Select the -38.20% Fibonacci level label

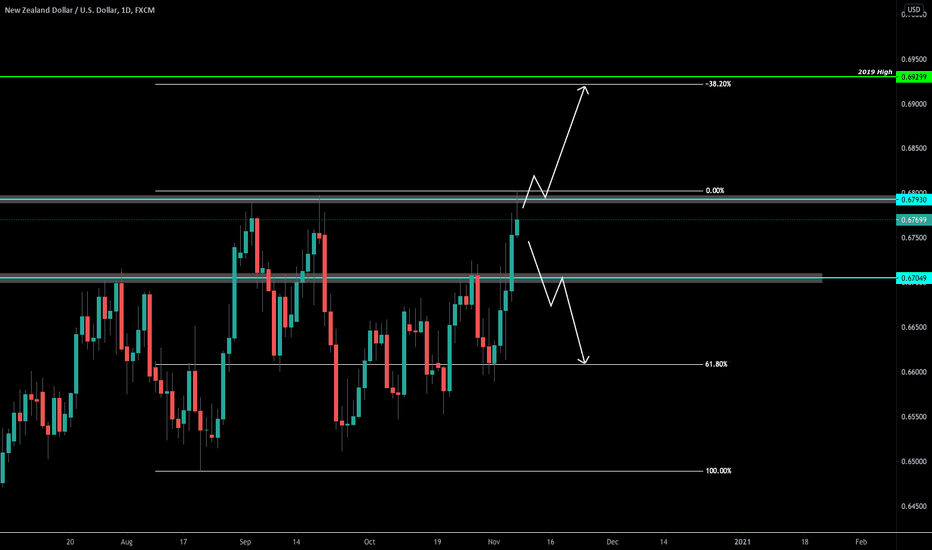point(718,84)
